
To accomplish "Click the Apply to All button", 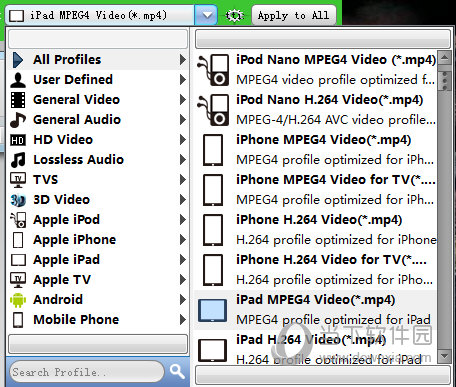I will pyautogui.click(x=293, y=15).
